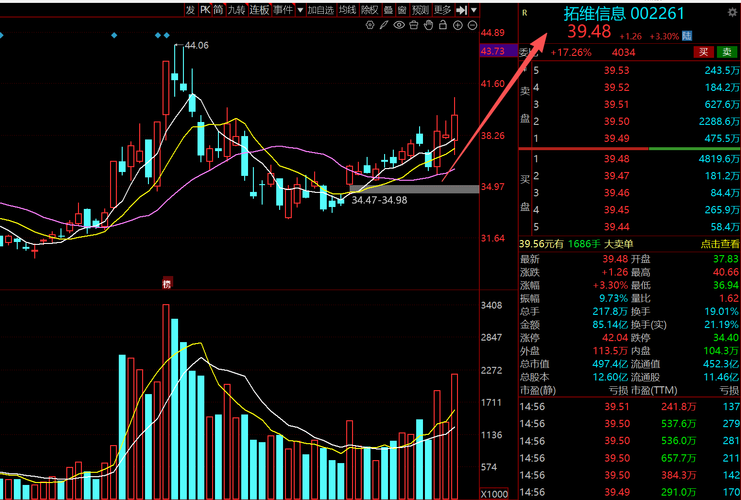Screen dimensions: 741x500
Task: Select the hand pan tool
Action: 428,25
